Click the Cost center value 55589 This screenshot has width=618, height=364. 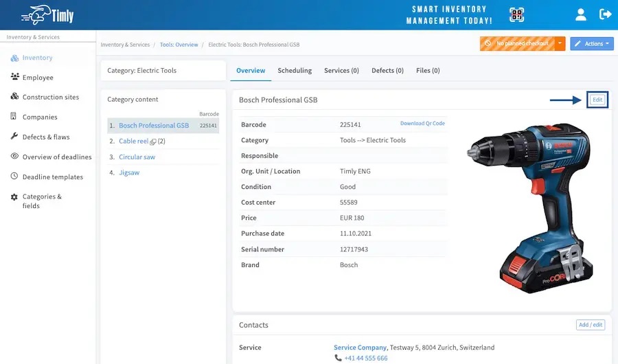pos(349,203)
